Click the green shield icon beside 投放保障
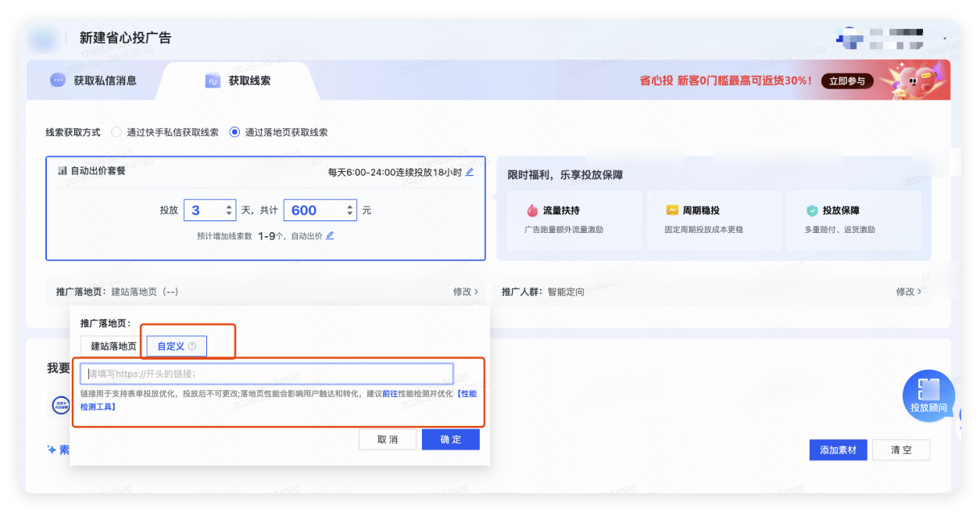 [814, 209]
